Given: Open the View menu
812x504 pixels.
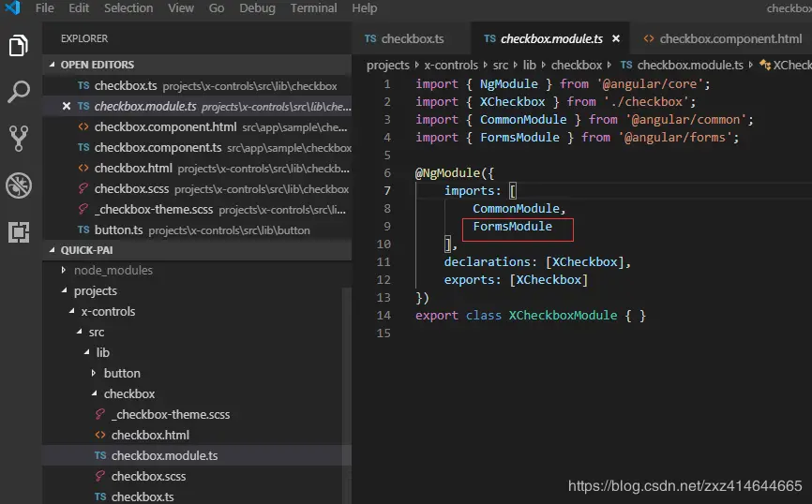Looking at the screenshot, I should pos(181,8).
